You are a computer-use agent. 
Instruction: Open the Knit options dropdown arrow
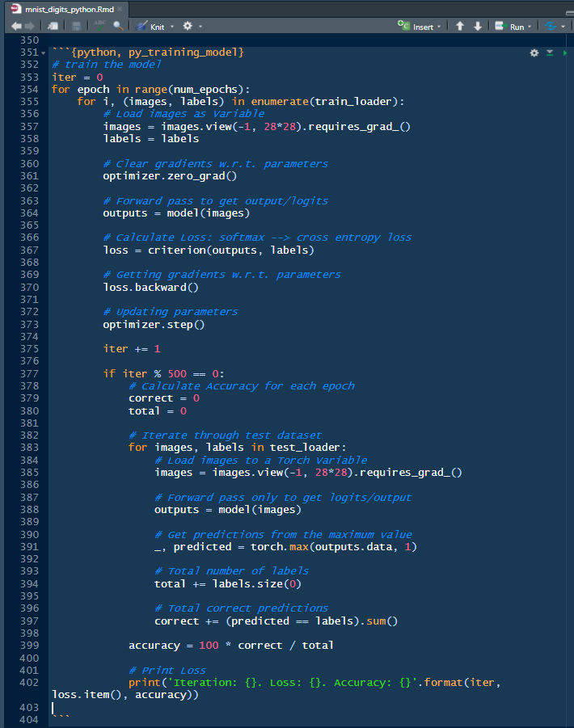pos(172,27)
